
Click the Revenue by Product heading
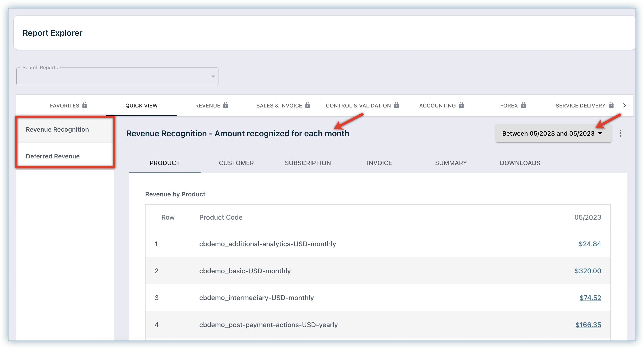[175, 194]
